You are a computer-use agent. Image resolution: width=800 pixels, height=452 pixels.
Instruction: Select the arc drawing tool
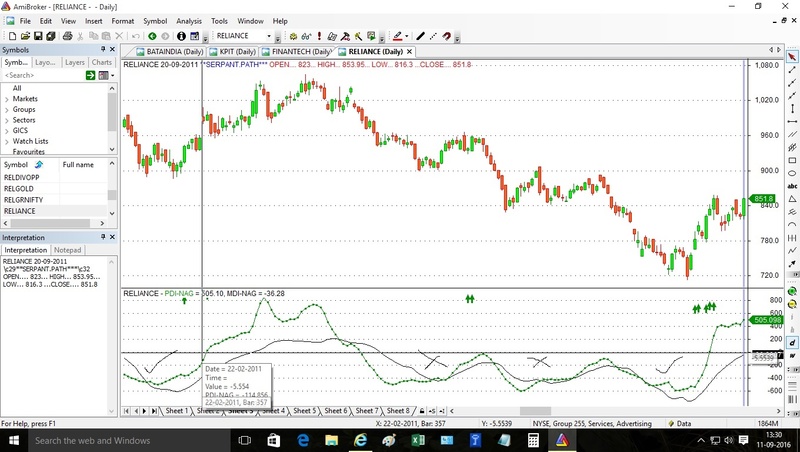tap(792, 224)
